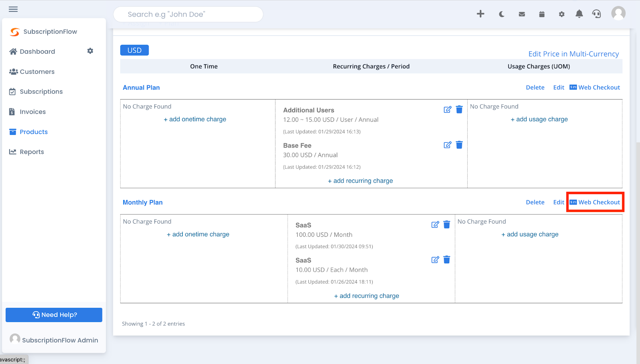Click 'Showing 1 - 2 of 2 entries' text
Viewport: 640px width, 364px height.
point(154,324)
